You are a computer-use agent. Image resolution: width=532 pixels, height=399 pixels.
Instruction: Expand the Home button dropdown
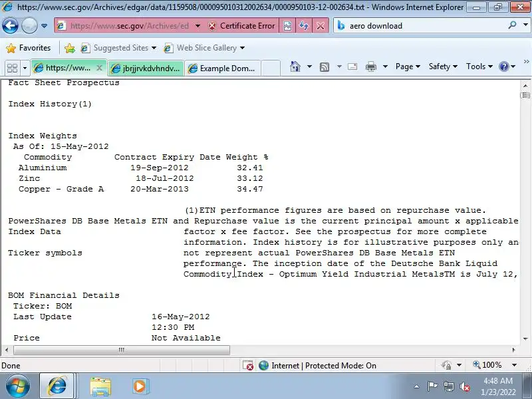[309, 66]
